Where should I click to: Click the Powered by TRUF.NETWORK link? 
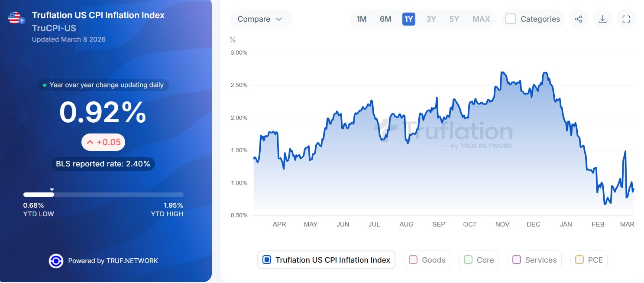(113, 261)
